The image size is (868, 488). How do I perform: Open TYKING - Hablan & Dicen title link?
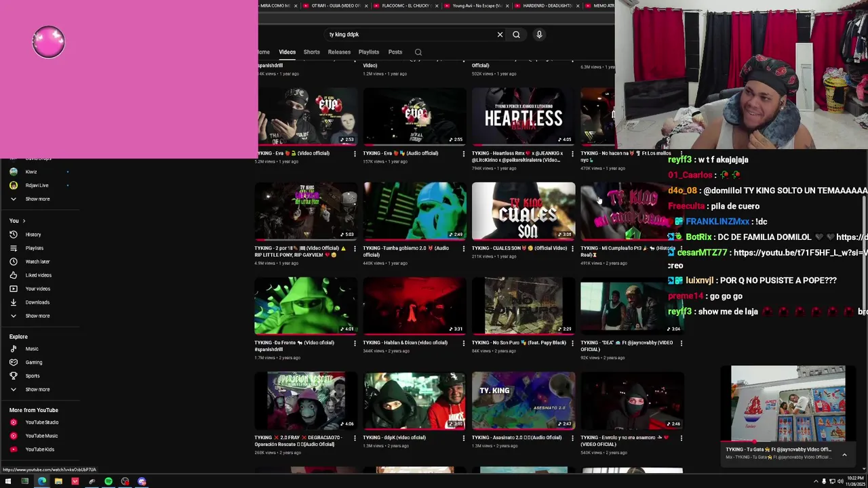click(x=406, y=343)
